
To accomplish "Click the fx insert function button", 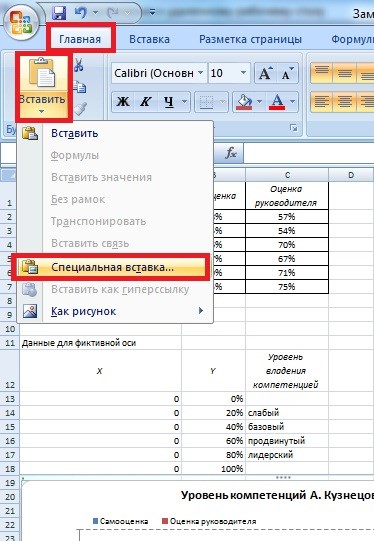I will (230, 153).
